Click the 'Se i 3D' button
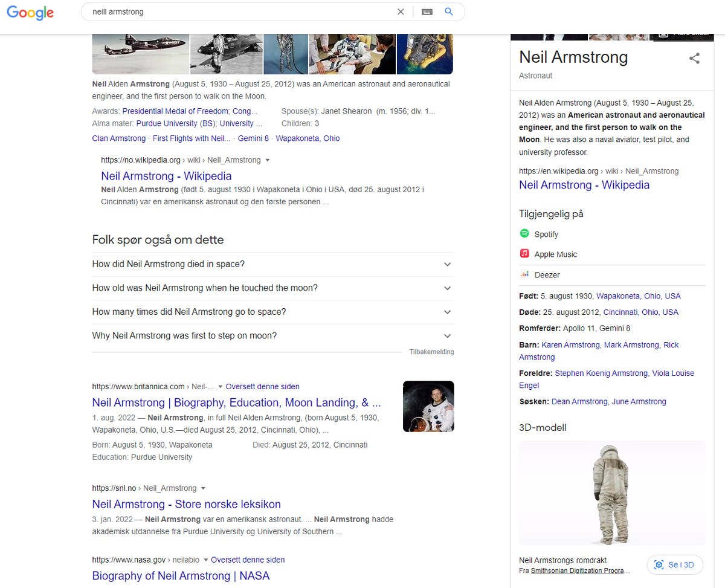Image resolution: width=725 pixels, height=588 pixels. (x=675, y=564)
